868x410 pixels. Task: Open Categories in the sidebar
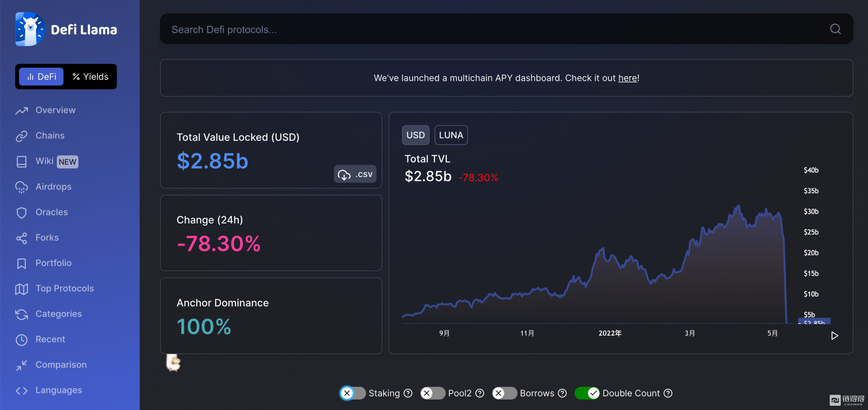[x=58, y=314]
